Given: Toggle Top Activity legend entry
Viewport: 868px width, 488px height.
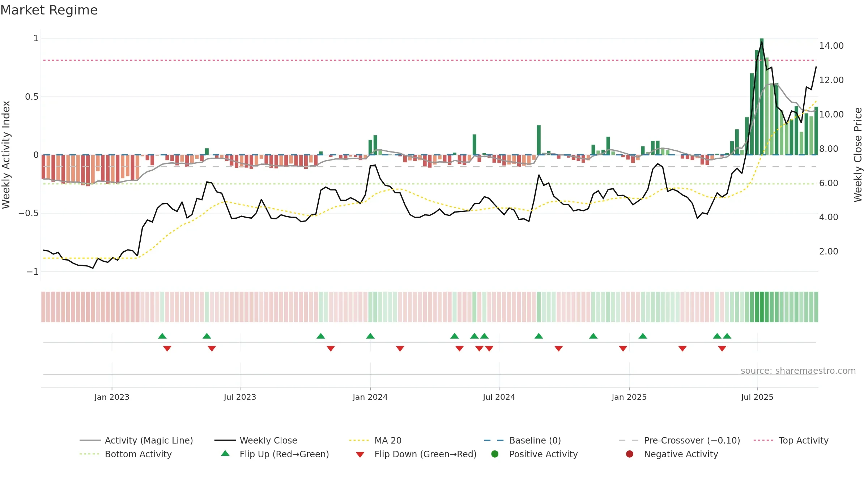Looking at the screenshot, I should pyautogui.click(x=791, y=440).
